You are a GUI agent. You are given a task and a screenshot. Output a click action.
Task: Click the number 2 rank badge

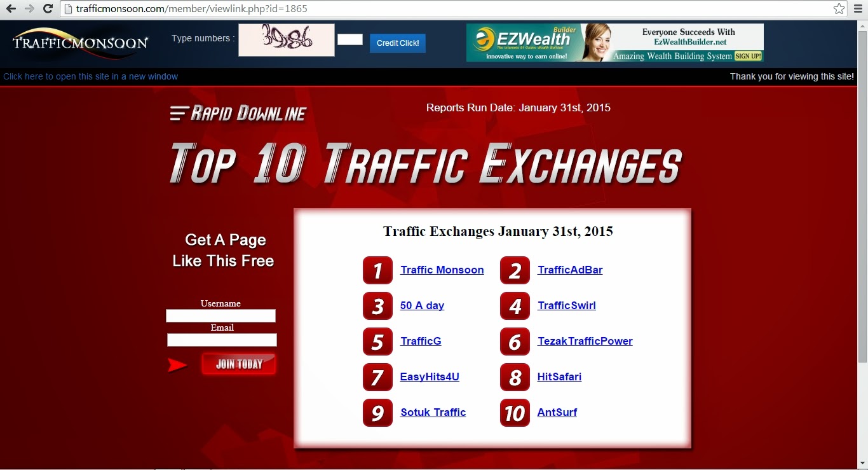point(515,270)
